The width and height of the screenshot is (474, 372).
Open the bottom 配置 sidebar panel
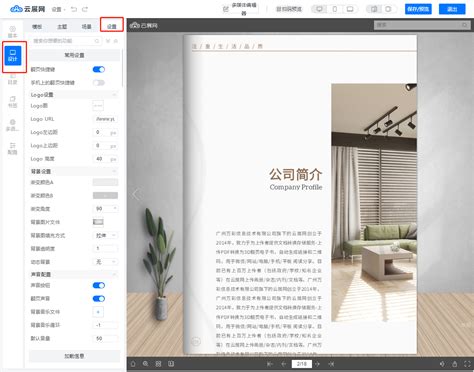click(x=13, y=149)
